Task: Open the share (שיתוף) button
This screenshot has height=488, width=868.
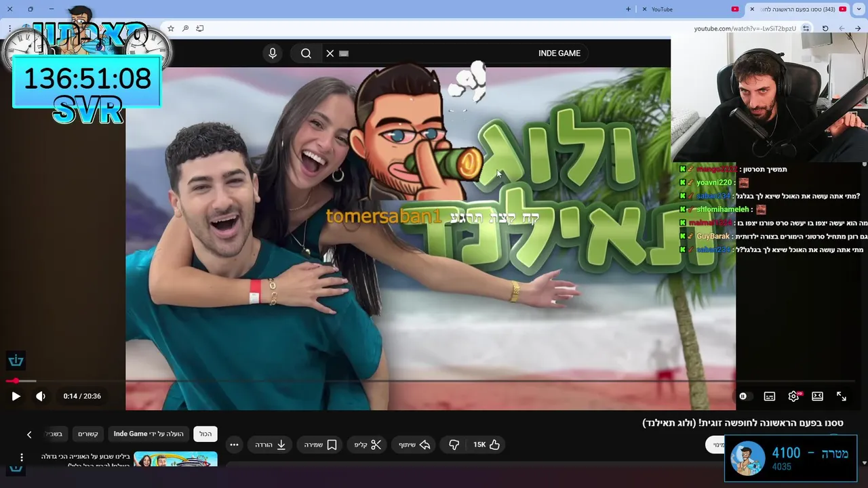Action: (414, 445)
